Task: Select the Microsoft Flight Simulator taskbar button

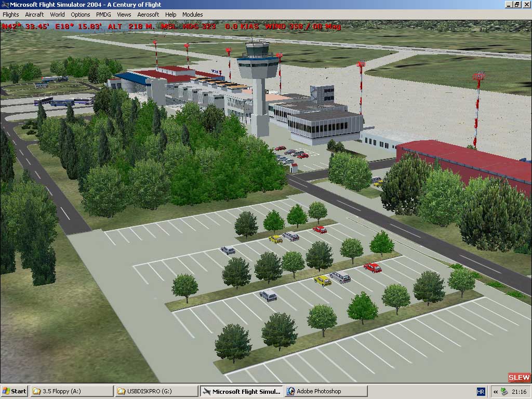Action: coord(241,391)
